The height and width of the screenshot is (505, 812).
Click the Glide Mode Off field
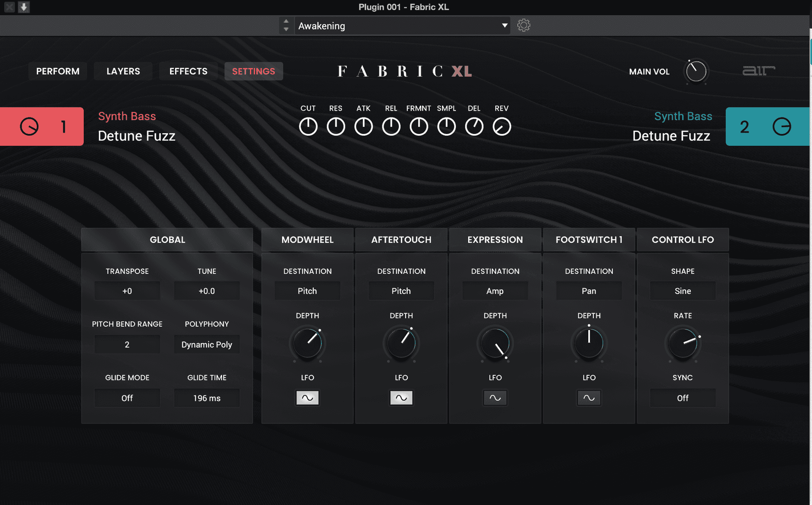pos(127,398)
